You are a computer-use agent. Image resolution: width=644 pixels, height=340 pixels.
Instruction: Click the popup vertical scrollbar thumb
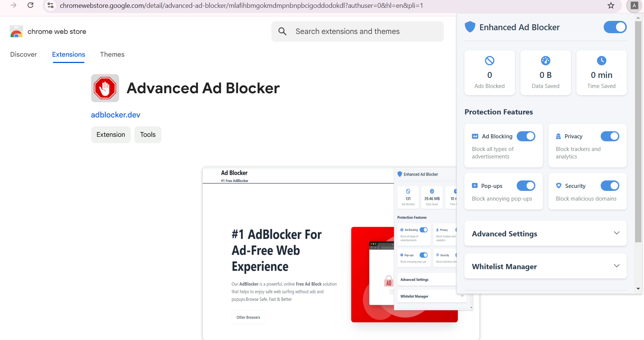(638, 131)
